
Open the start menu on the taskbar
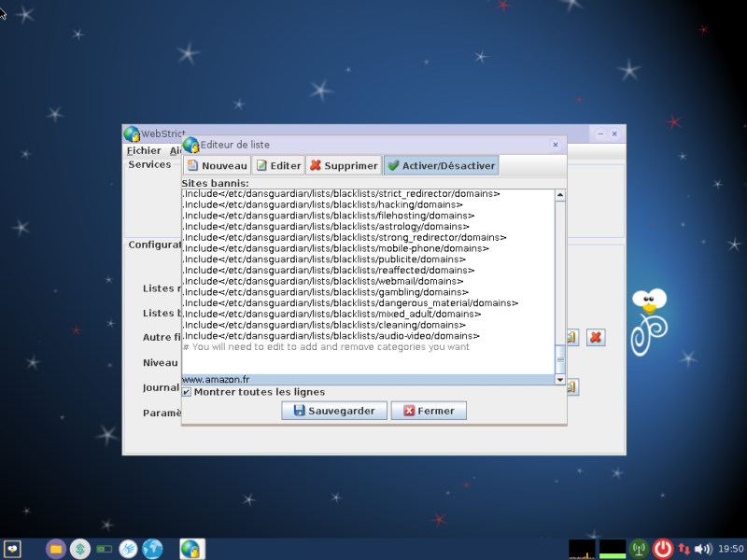[12, 549]
